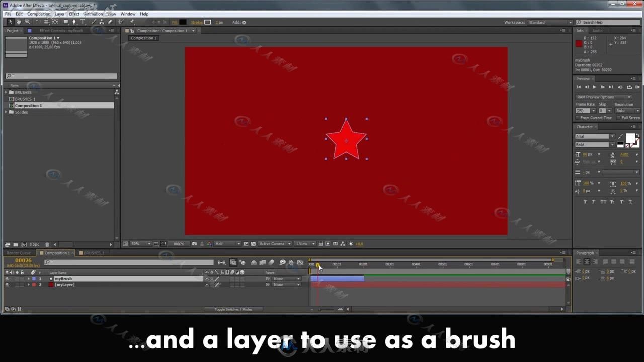Select the Selection arrow tool
Screen dimensions: 644x362
coord(10,22)
